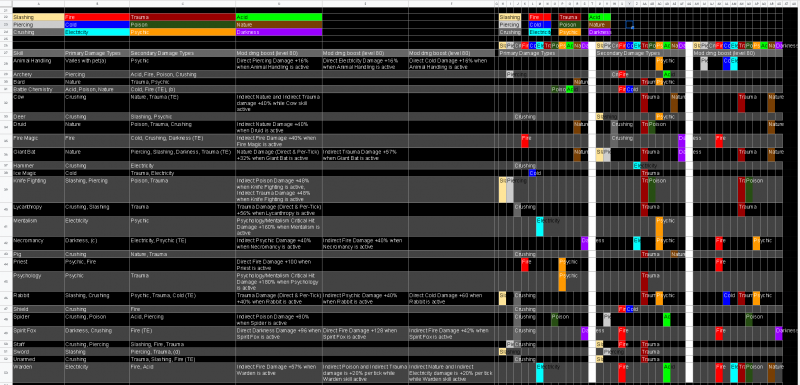Click 'Indirect Poison Damage +80%' Spider mod cell

click(x=279, y=320)
